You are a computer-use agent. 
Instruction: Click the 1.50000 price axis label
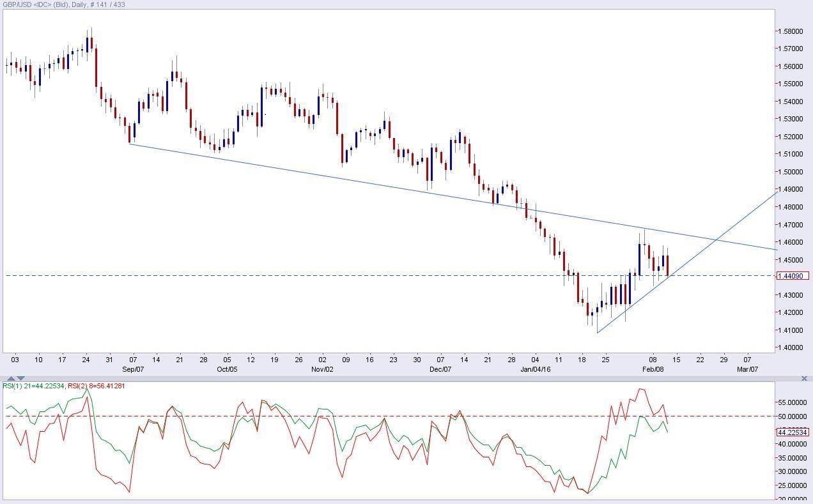tap(791, 172)
